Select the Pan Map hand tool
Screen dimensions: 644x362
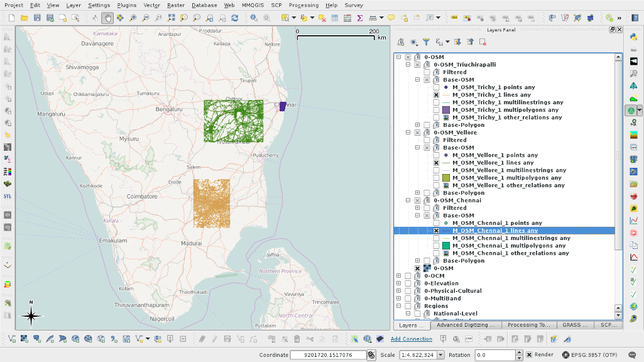(x=107, y=18)
